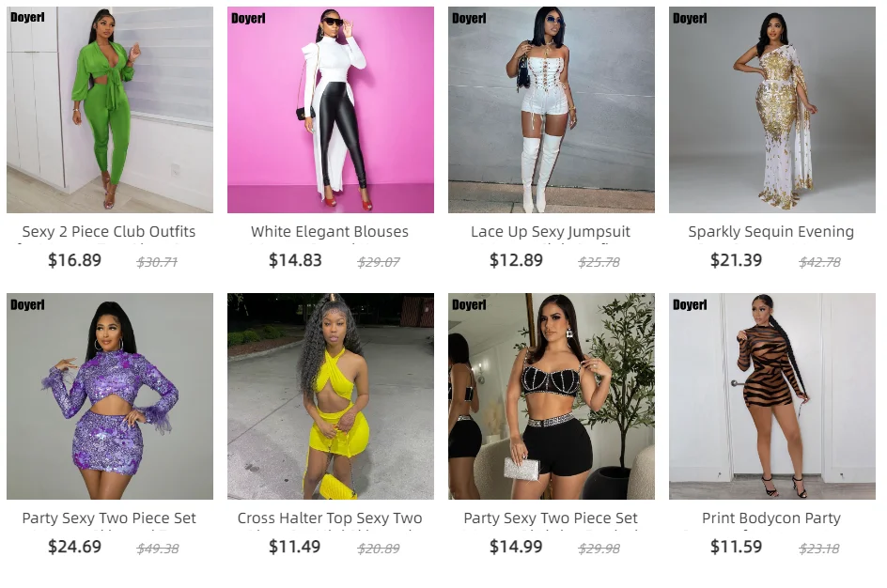Click the Cross Halter Top Sexy Two title
887x588 pixels.
coord(330,518)
